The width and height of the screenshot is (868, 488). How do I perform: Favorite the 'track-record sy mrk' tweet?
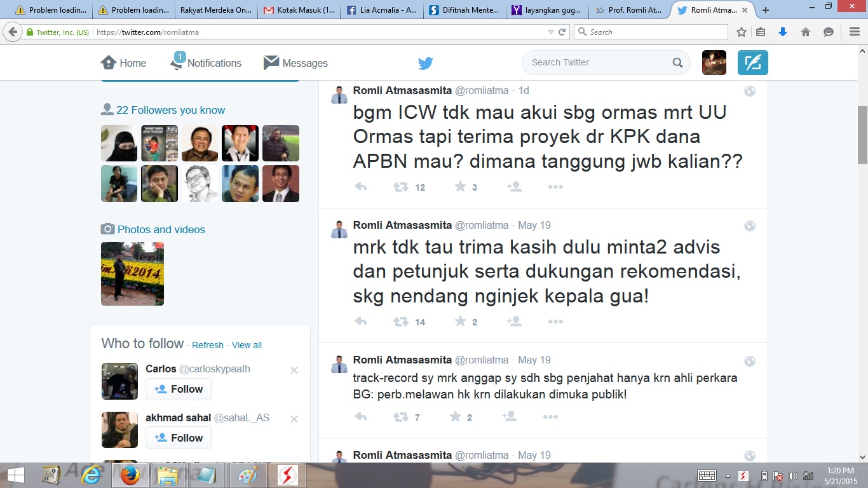(x=456, y=417)
